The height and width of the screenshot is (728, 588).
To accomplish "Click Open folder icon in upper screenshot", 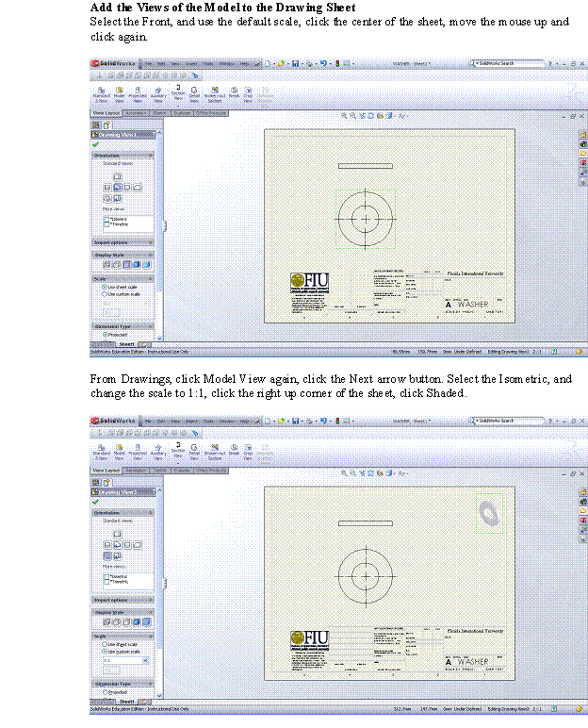I will pyautogui.click(x=281, y=63).
